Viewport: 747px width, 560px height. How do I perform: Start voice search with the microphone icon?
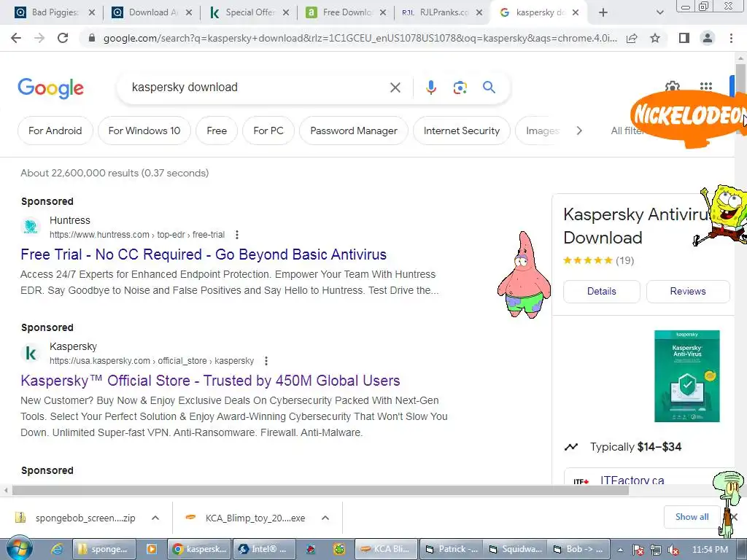pos(430,87)
